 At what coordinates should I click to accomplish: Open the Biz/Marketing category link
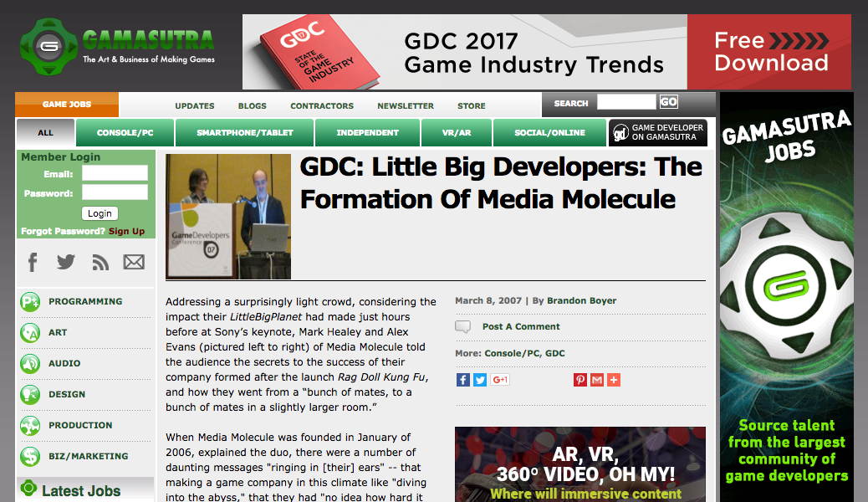click(89, 456)
